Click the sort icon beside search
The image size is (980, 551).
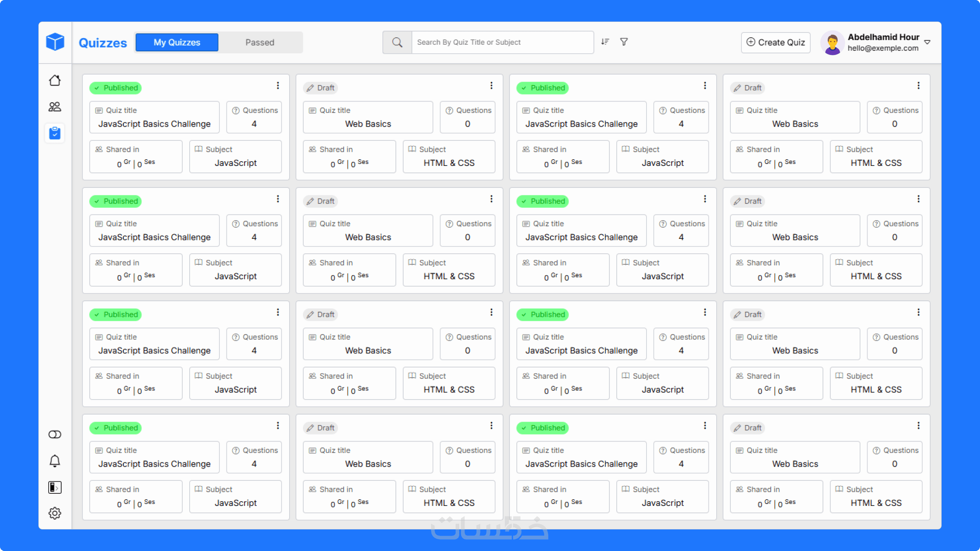pos(605,42)
